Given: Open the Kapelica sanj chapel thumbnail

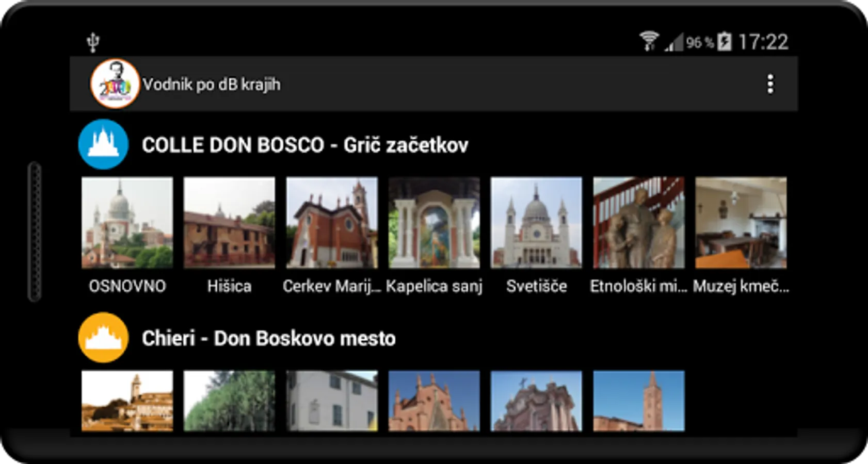Looking at the screenshot, I should (x=434, y=223).
